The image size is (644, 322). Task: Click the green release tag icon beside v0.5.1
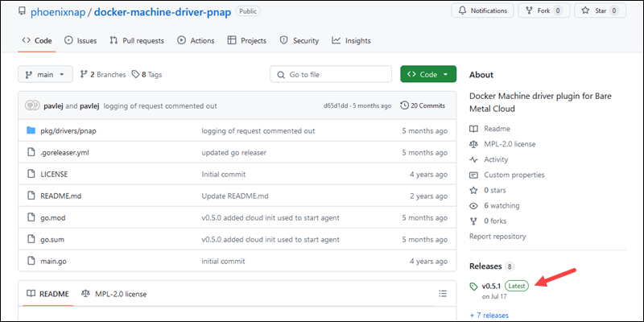click(474, 287)
